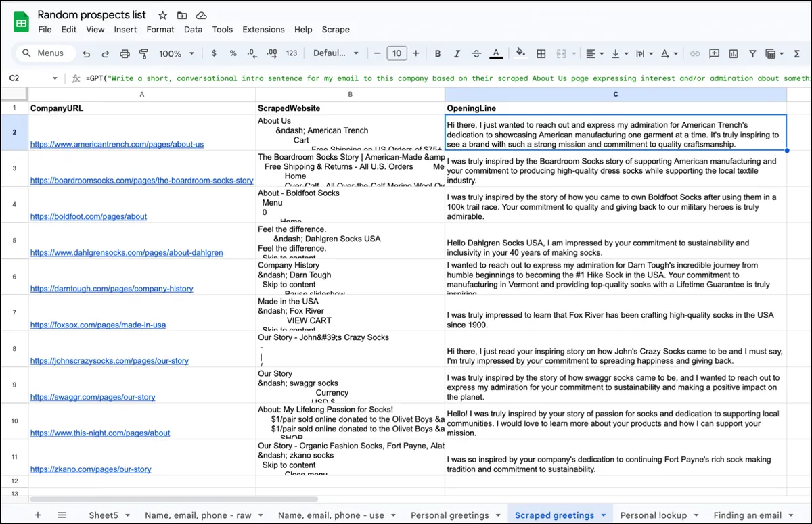Screen dimensions: 812x524
Task: Open the fill color picker
Action: pos(520,53)
